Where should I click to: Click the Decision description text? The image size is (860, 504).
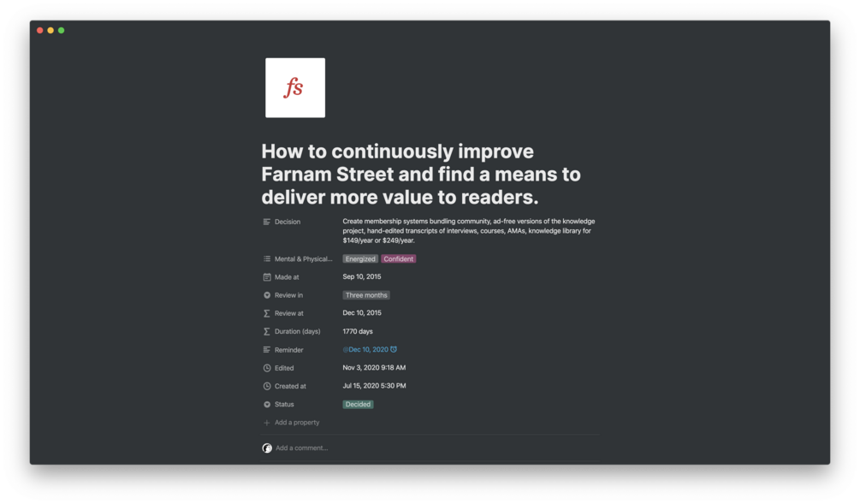click(x=469, y=231)
